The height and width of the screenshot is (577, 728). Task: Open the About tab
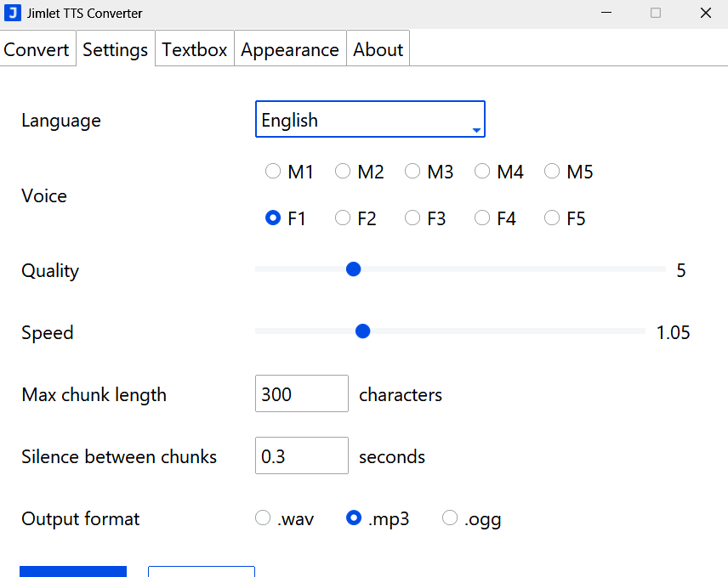(x=378, y=49)
